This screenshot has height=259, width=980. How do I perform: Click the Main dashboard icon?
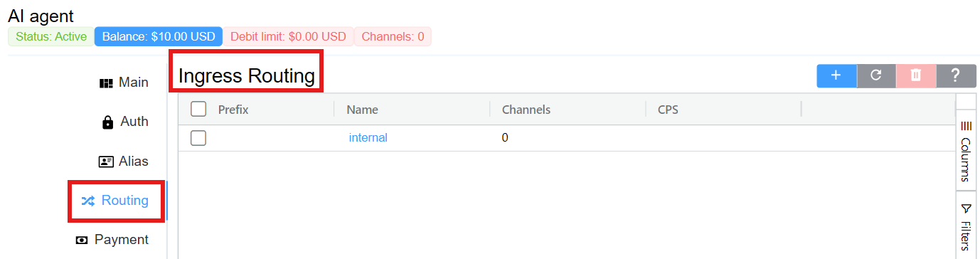pyautogui.click(x=106, y=83)
